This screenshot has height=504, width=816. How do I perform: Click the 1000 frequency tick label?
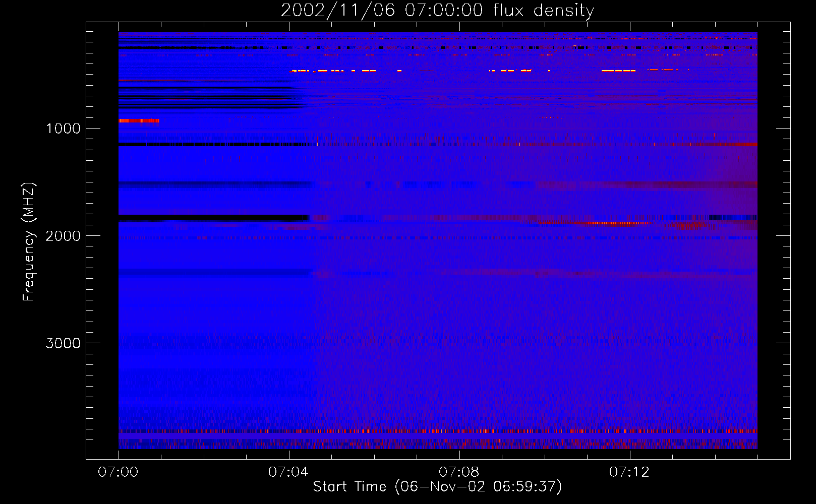tap(64, 129)
